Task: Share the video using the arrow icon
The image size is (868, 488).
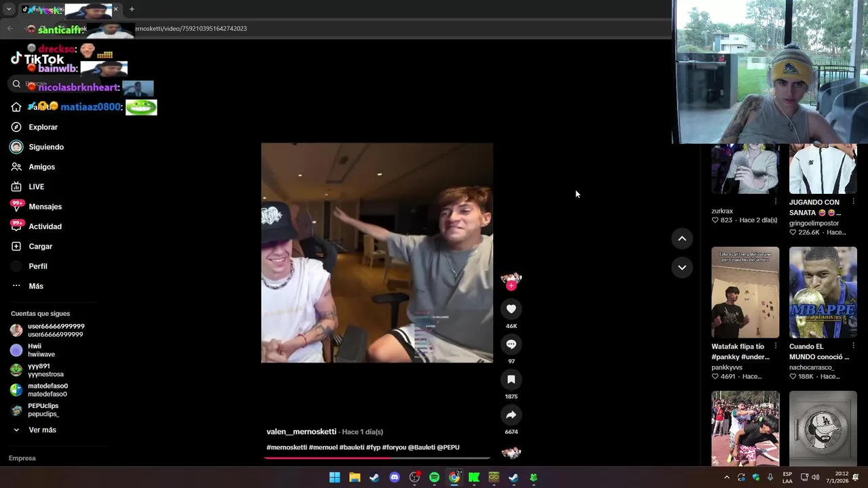Action: click(x=511, y=415)
